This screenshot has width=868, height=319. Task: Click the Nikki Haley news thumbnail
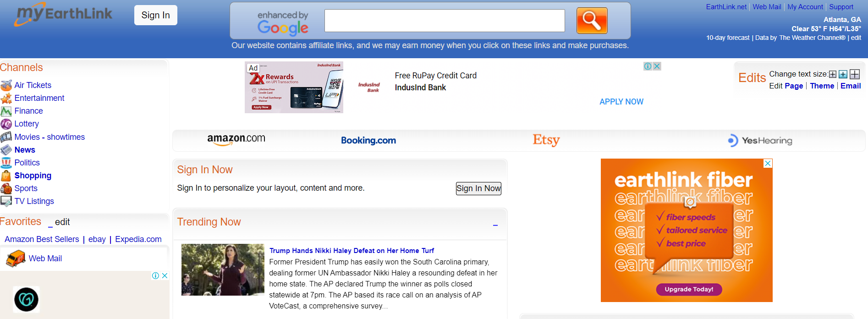click(223, 269)
